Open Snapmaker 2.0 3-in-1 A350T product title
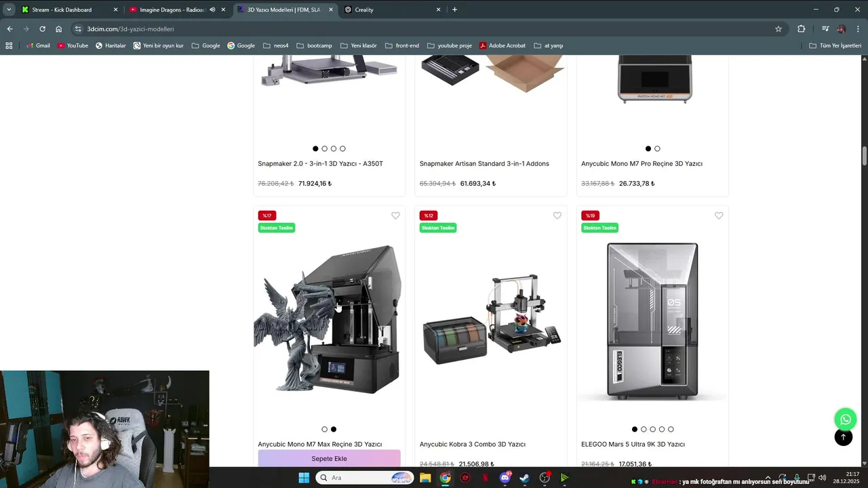868x488 pixels. (320, 163)
